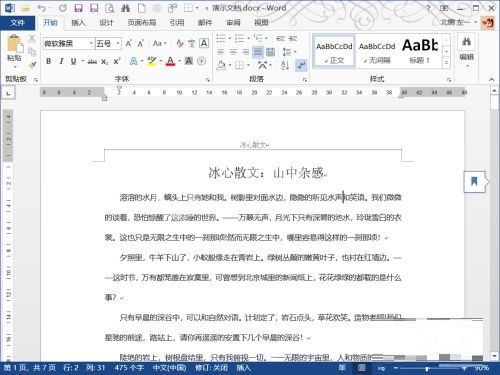Click the Help question mark icon
500x375 pixels.
(x=428, y=8)
